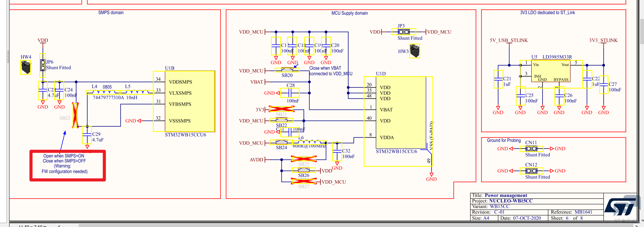Click the crossed-out SB25 solder bridge
Image resolution: width=644 pixels, height=227 pixels.
coord(304,159)
